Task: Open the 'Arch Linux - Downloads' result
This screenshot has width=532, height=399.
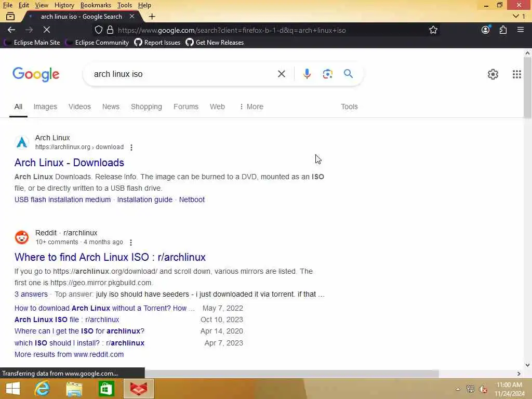Action: click(x=69, y=163)
